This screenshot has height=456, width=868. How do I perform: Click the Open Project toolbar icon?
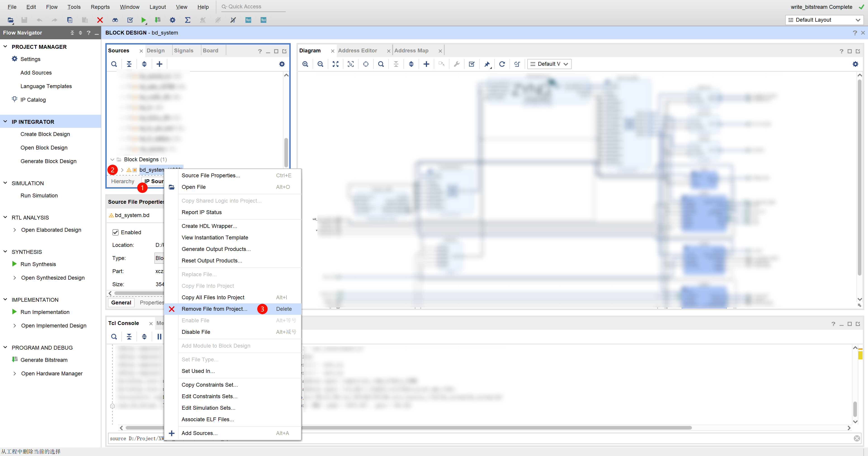click(10, 20)
